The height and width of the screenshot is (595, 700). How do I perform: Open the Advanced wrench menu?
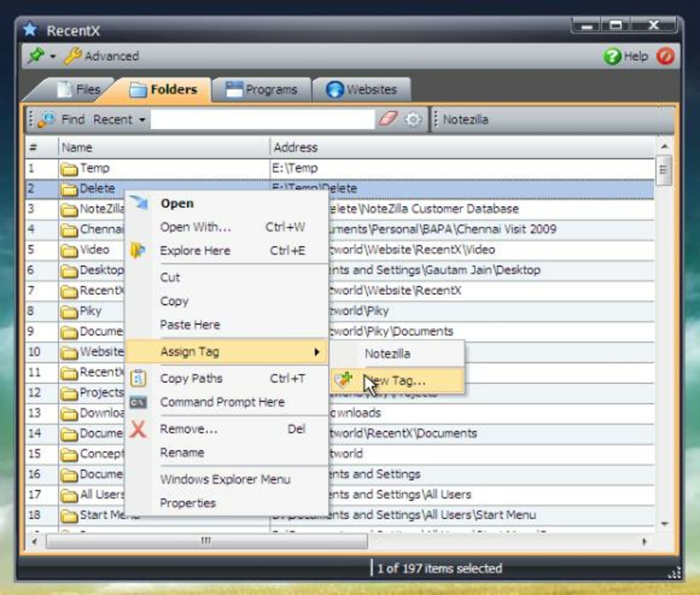click(x=102, y=57)
